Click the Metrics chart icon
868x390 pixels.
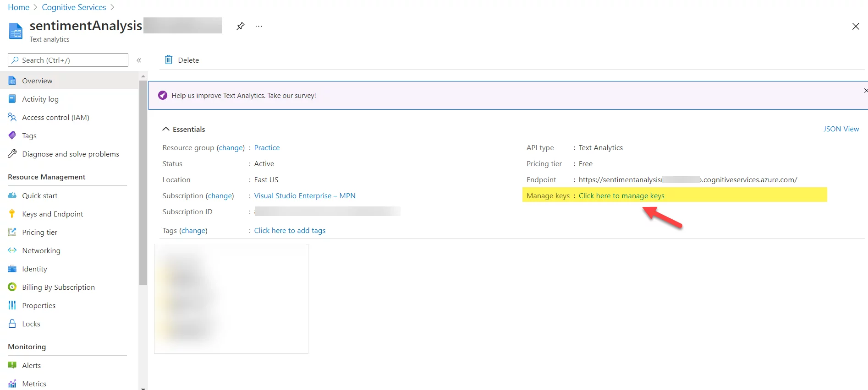click(x=12, y=384)
